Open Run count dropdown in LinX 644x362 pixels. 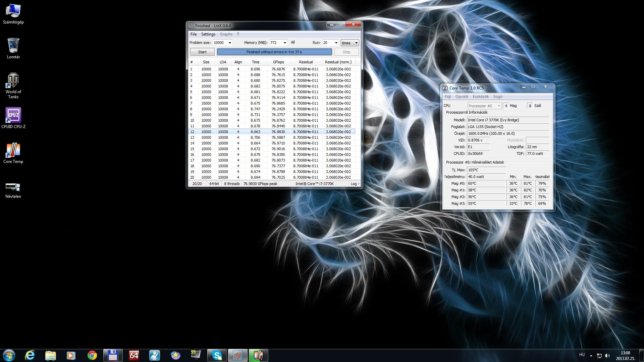point(336,43)
